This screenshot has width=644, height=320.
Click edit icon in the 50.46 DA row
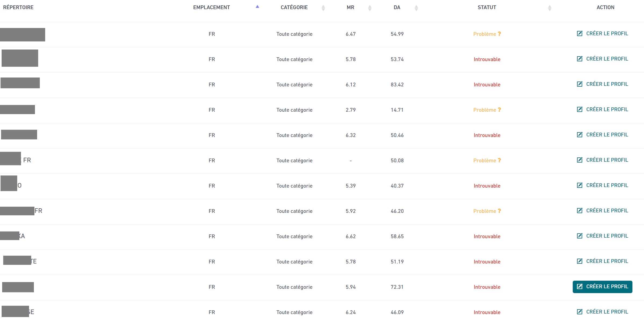tap(580, 135)
